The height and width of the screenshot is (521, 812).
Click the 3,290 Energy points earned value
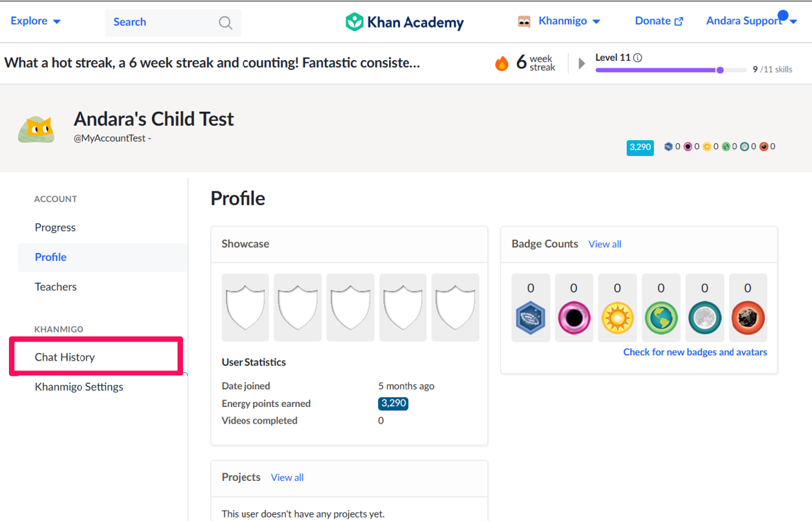click(393, 404)
